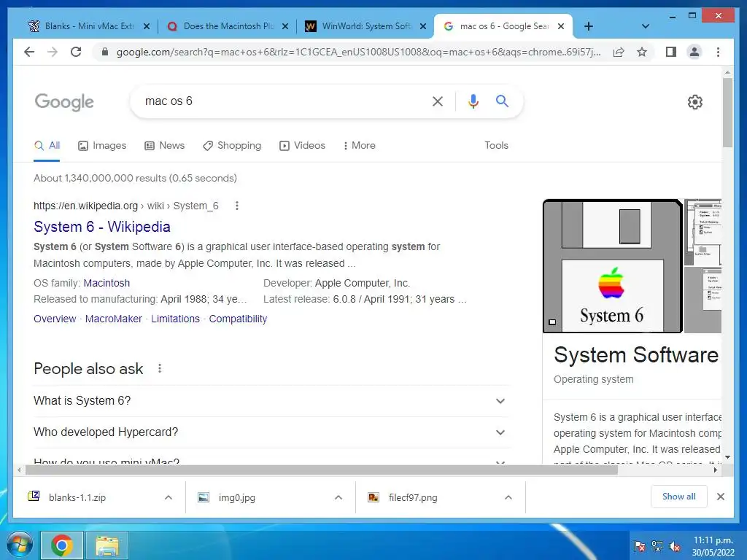Follow Macintosh OS family link
The height and width of the screenshot is (560, 747).
(107, 283)
